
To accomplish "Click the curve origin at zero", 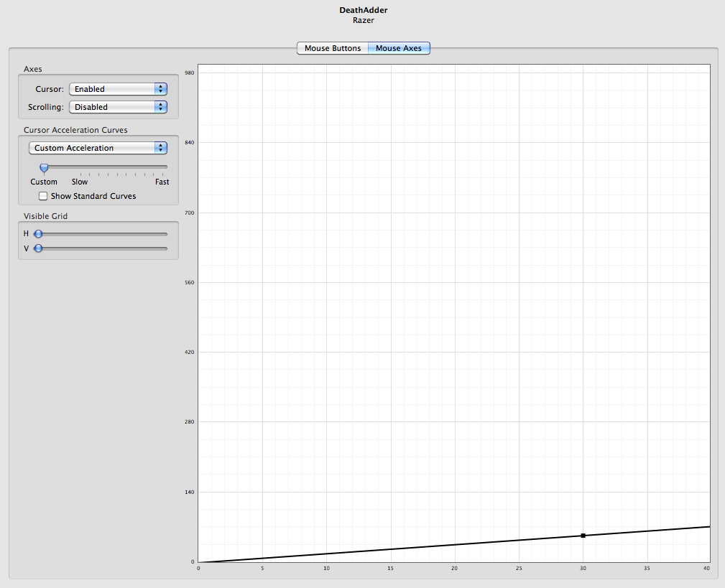I will [x=199, y=562].
